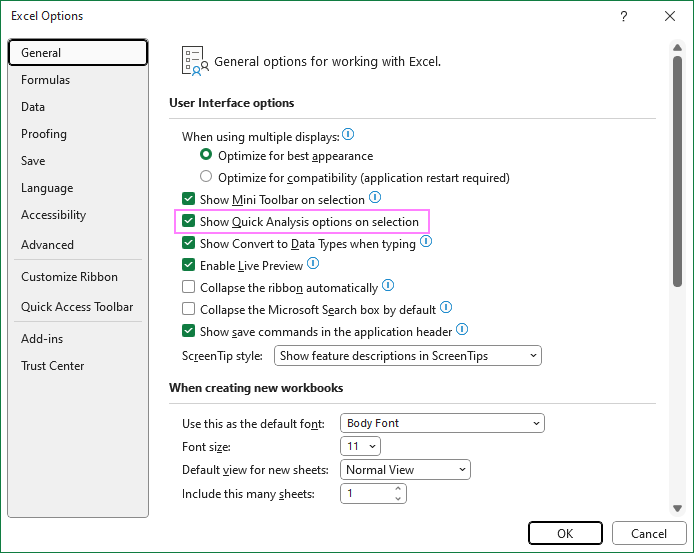Screen dimensions: 694x553
Task: Select Optimize for compatibility radio button
Action: [x=206, y=177]
